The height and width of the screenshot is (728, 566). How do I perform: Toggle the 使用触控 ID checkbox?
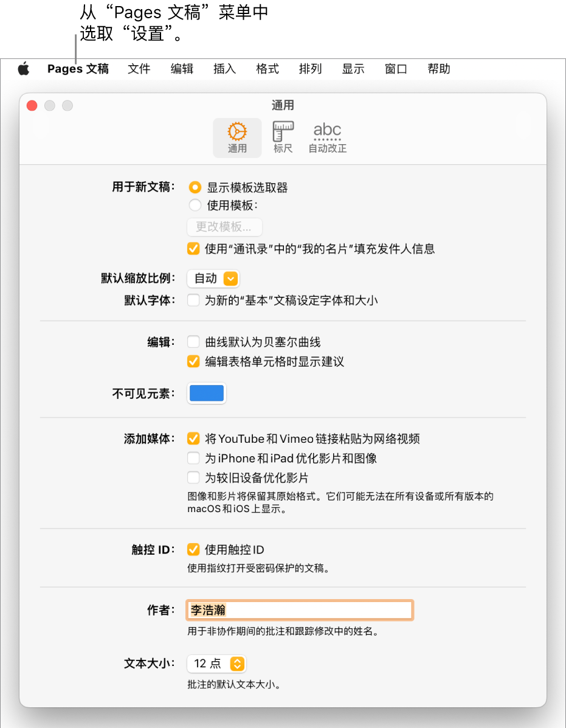(193, 550)
